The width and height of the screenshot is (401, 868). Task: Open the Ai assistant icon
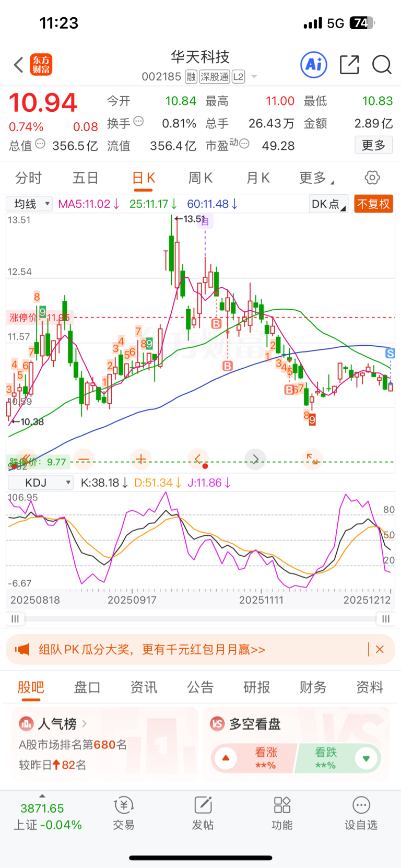(314, 65)
